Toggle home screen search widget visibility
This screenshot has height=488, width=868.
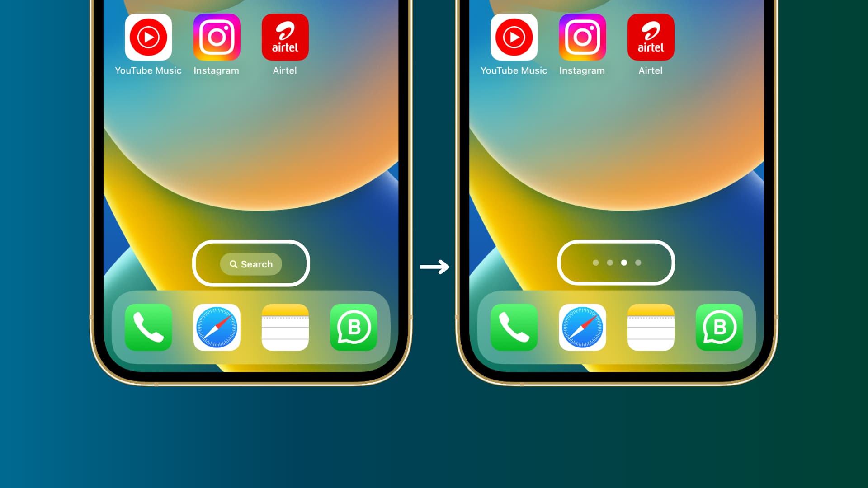pos(251,264)
